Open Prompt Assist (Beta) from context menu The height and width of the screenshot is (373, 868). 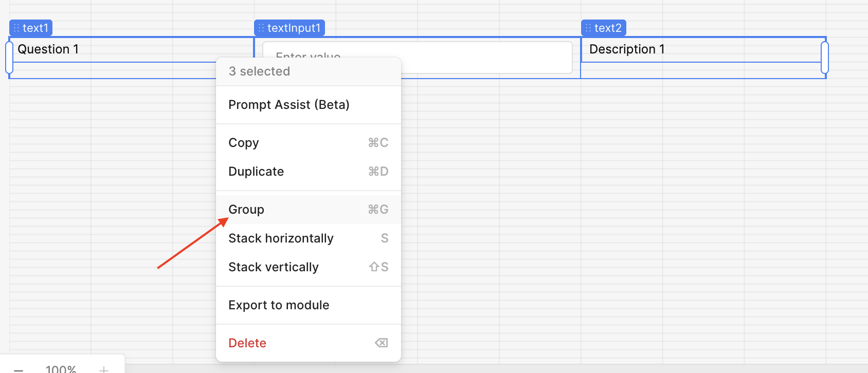tap(289, 105)
